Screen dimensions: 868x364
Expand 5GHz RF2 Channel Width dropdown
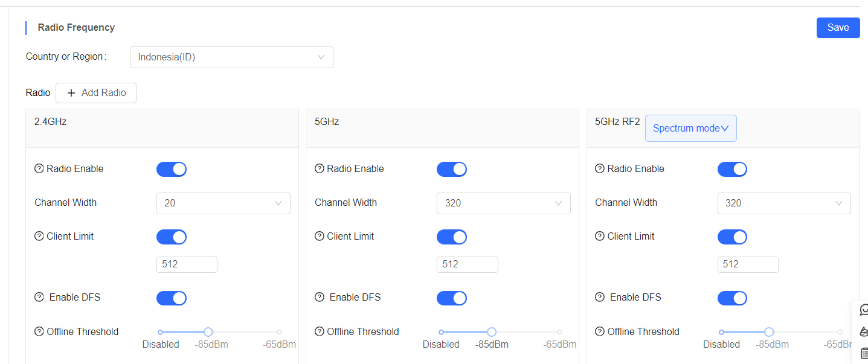point(784,203)
